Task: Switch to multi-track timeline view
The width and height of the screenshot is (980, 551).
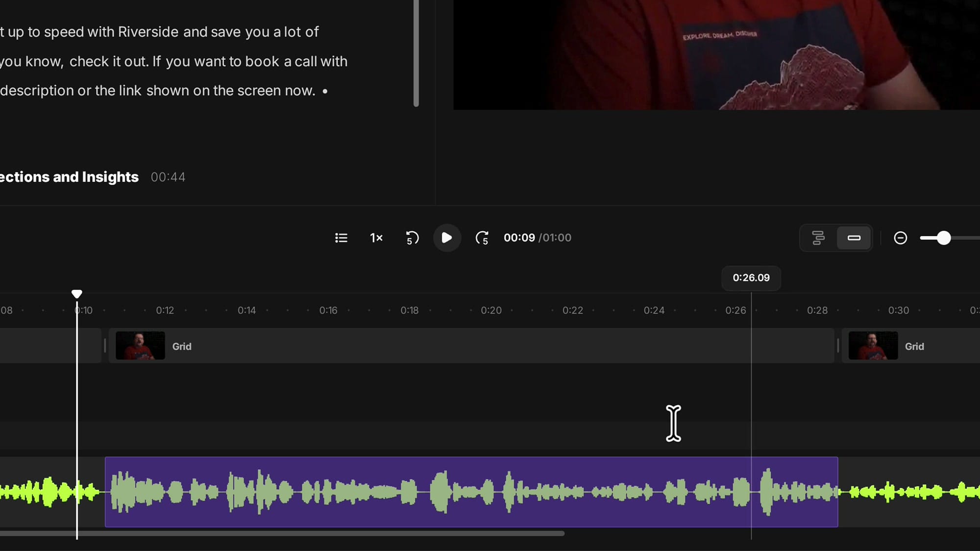Action: (x=818, y=238)
